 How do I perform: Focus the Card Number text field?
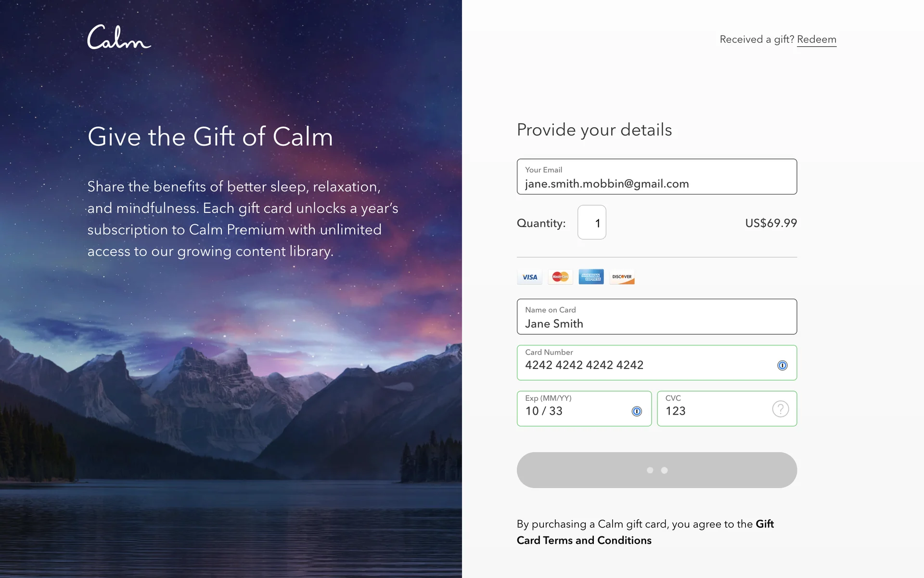point(645,365)
